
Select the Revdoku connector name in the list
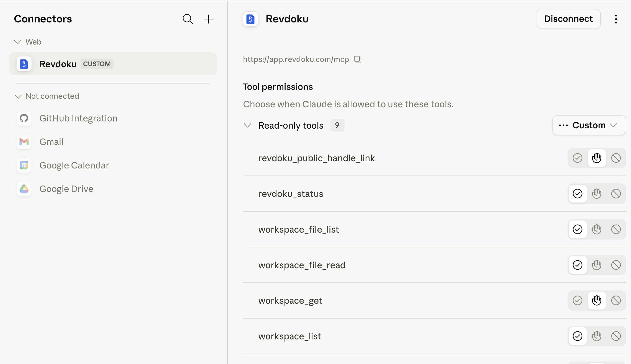click(58, 64)
